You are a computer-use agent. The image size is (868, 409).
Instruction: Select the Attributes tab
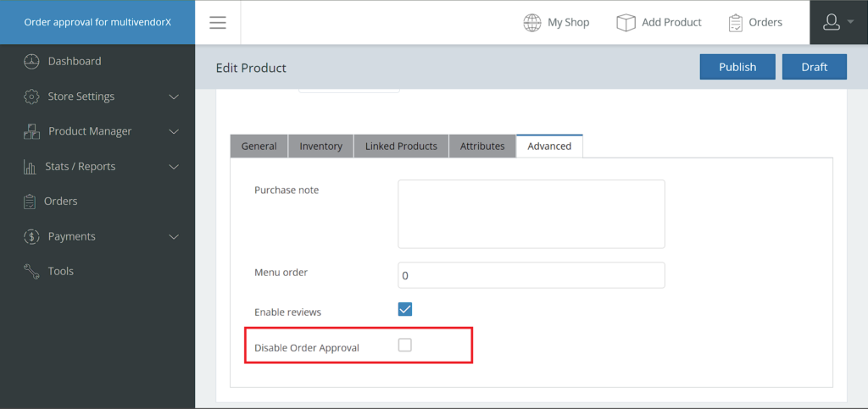click(482, 146)
